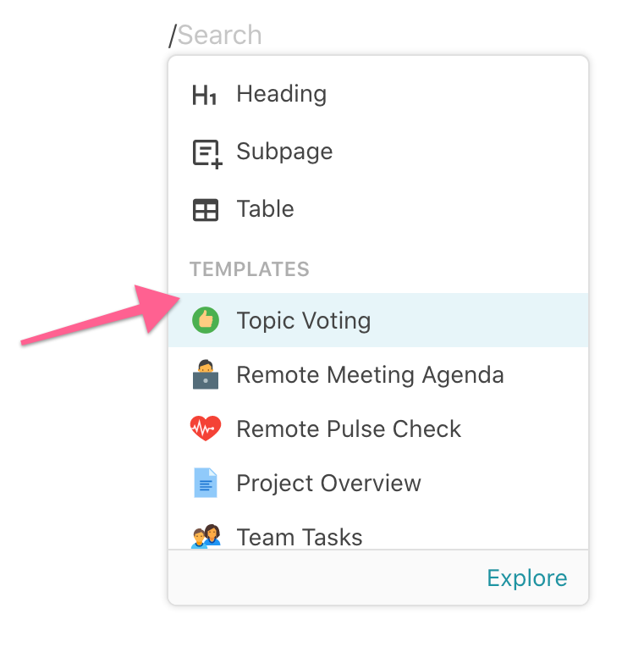Click the Subpage icon
Screen dimensions: 644x647
click(x=206, y=152)
